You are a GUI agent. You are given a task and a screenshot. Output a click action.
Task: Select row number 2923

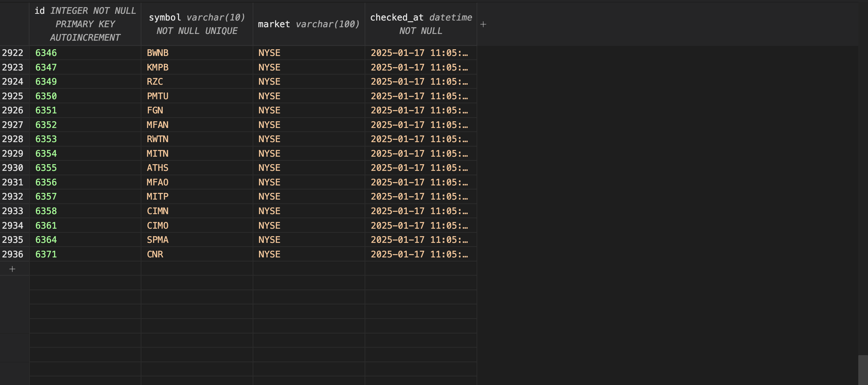tap(15, 68)
